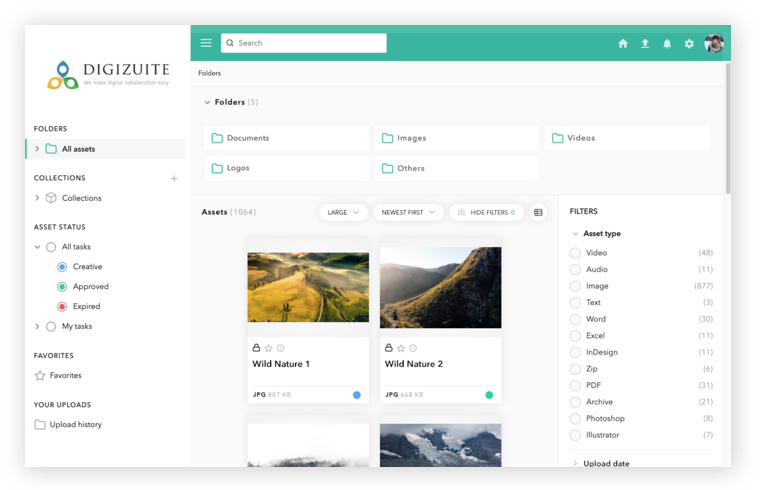This screenshot has width=760, height=490.
Task: Select the Creative status radio button
Action: coord(62,267)
